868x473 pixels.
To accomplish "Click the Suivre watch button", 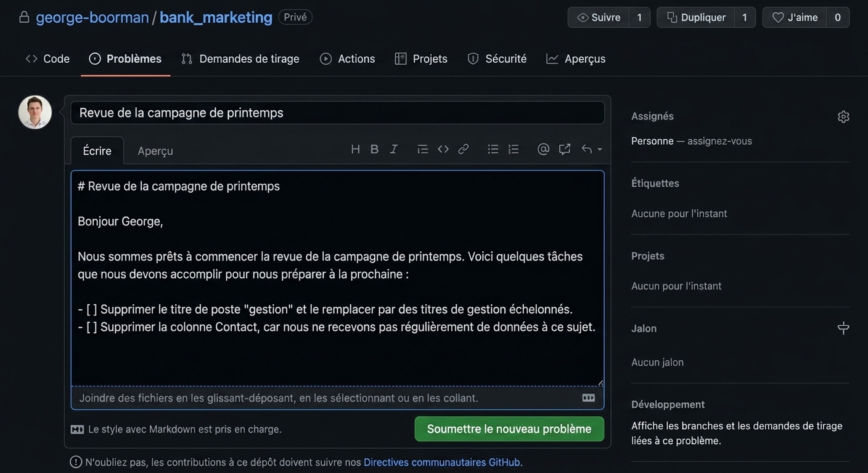I will point(599,17).
